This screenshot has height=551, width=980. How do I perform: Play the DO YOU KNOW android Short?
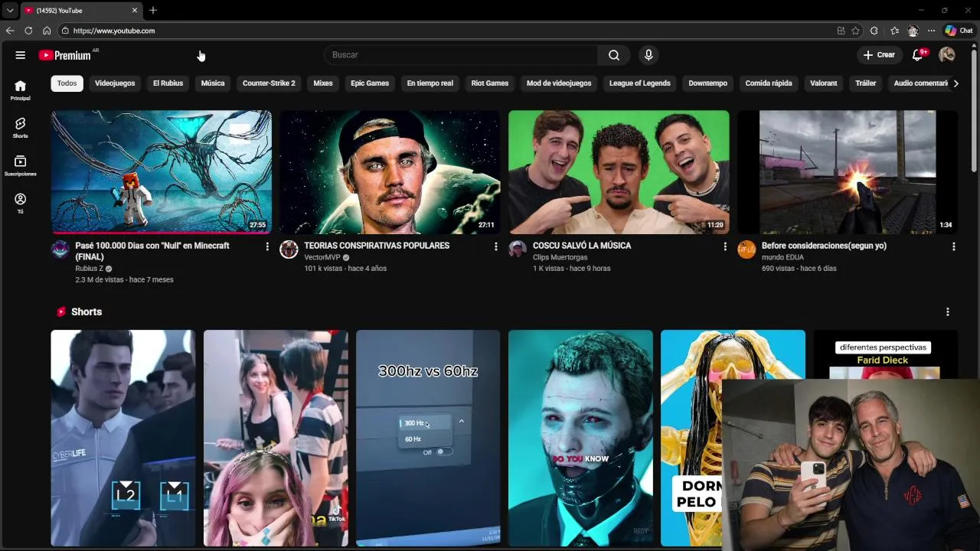coord(580,439)
